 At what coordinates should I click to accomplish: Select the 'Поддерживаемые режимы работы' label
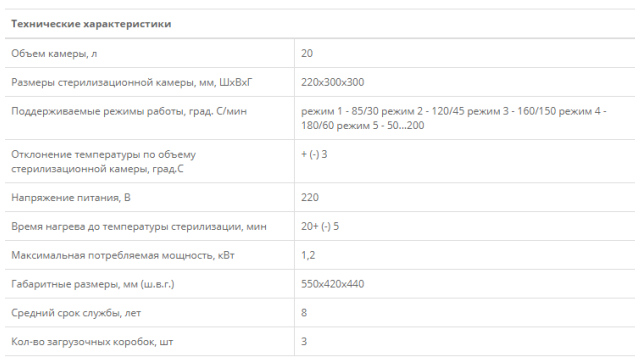point(129,111)
